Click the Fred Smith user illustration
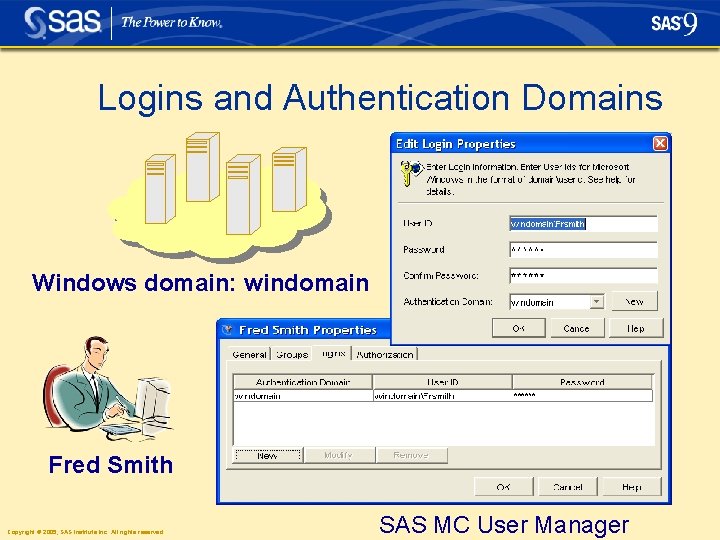Screen dimensions: 720x540 pos(109,388)
